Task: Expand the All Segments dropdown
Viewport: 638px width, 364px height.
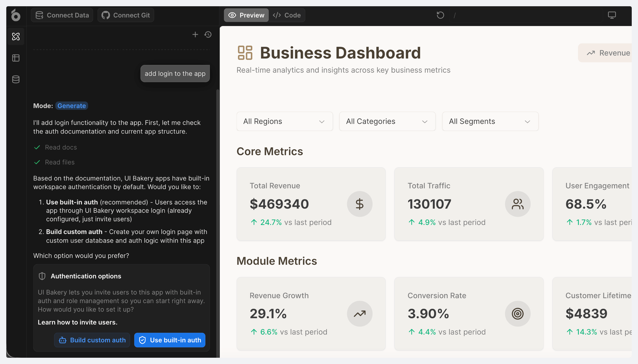Action: 490,121
